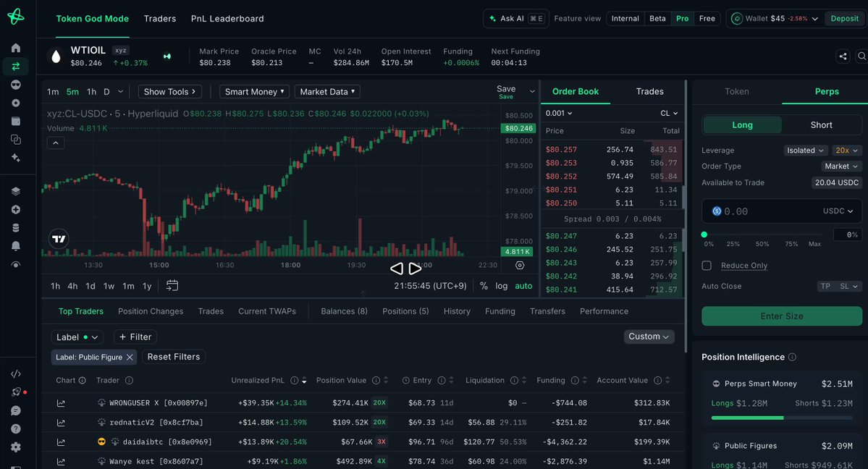Open chart for WRONGUSER X row
The image size is (868, 469).
click(x=61, y=403)
